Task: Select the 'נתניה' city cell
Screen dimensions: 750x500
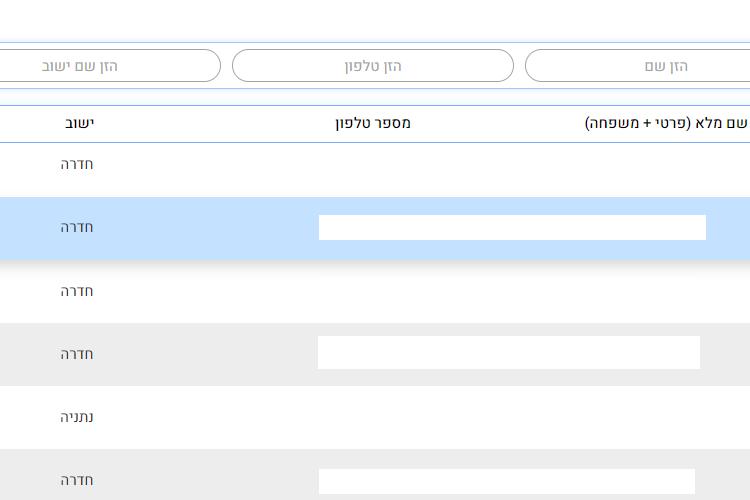Action: pyautogui.click(x=77, y=417)
